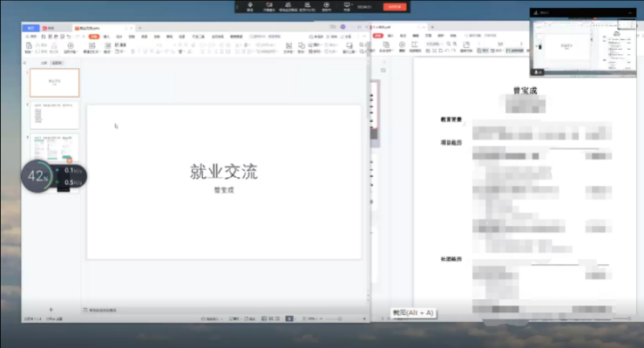The image size is (644, 348).
Task: Open the recording option in the meeting toolbar
Action: 327,6
